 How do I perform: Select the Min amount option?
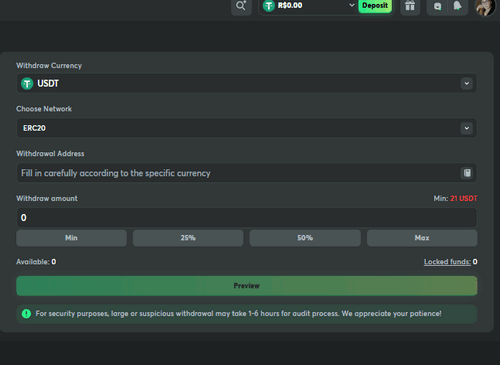coord(71,238)
